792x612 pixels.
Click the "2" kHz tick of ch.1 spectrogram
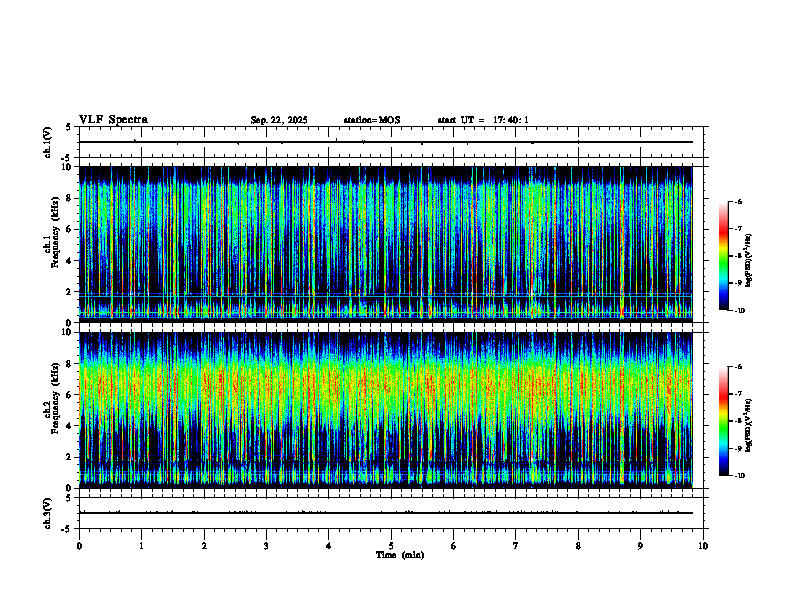(x=70, y=291)
